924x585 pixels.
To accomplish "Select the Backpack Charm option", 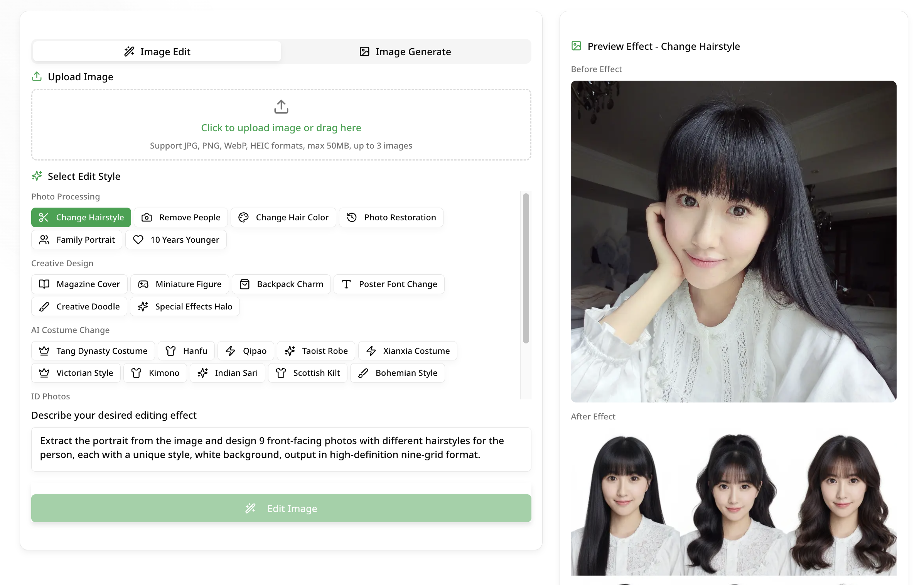I will 281,284.
